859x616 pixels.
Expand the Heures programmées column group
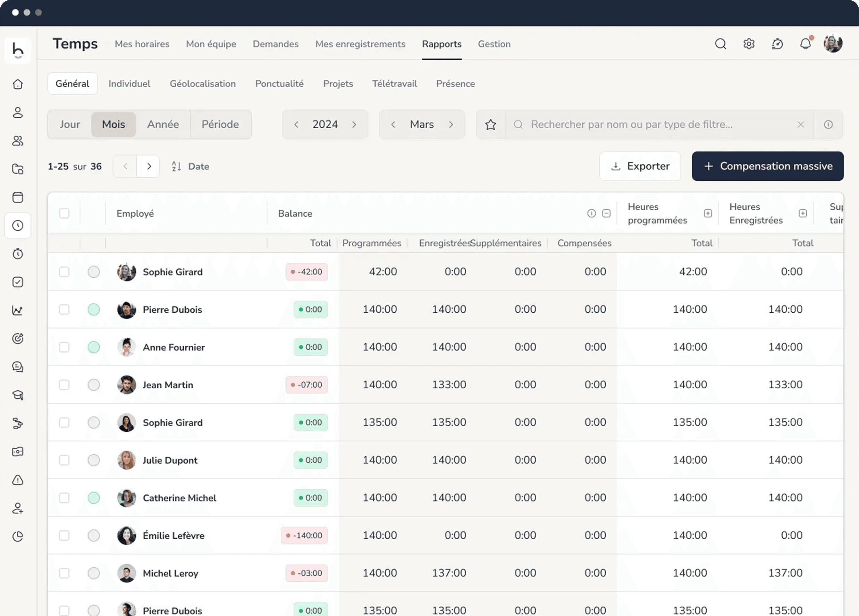[707, 213]
